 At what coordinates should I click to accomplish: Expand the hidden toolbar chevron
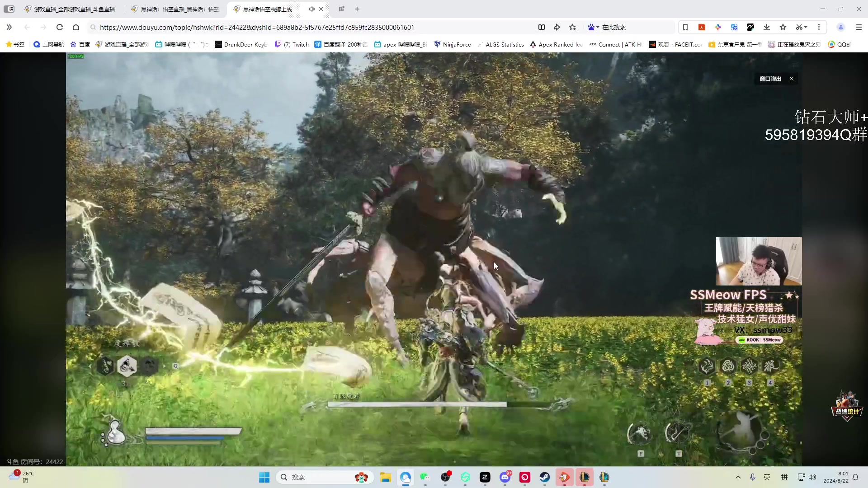pos(9,27)
